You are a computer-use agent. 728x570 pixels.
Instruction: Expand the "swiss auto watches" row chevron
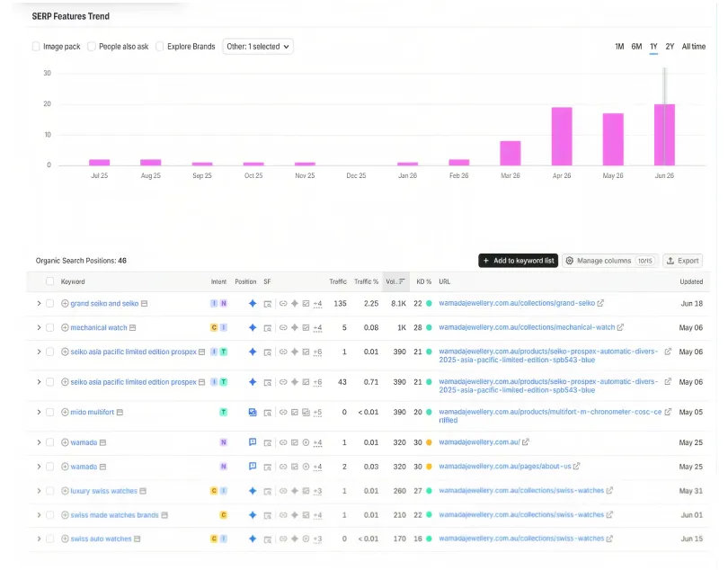coord(39,539)
